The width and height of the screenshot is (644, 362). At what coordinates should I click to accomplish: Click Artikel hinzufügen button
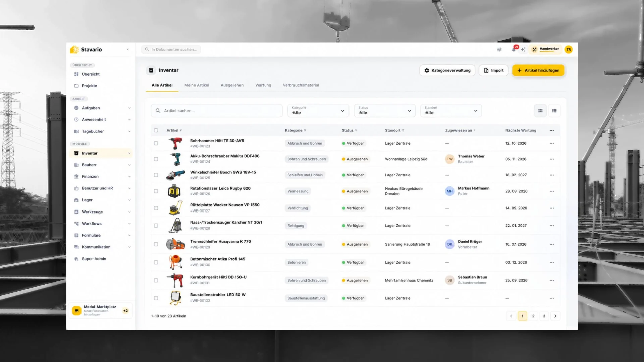pyautogui.click(x=538, y=70)
